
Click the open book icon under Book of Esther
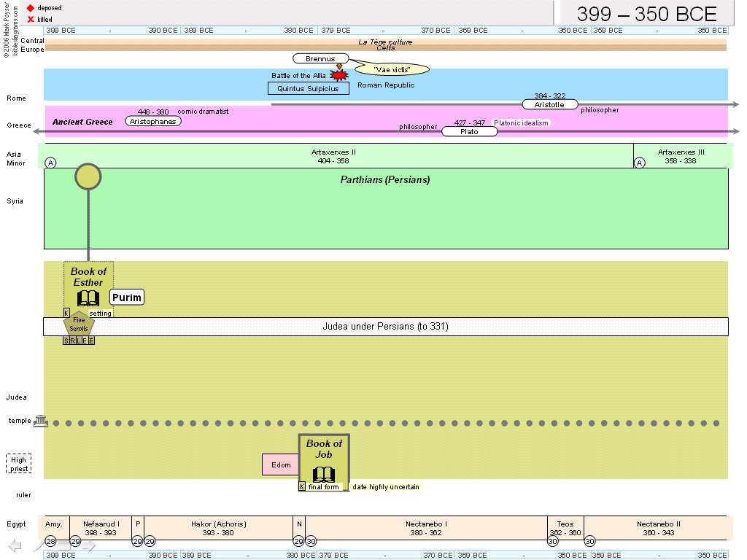(x=88, y=298)
